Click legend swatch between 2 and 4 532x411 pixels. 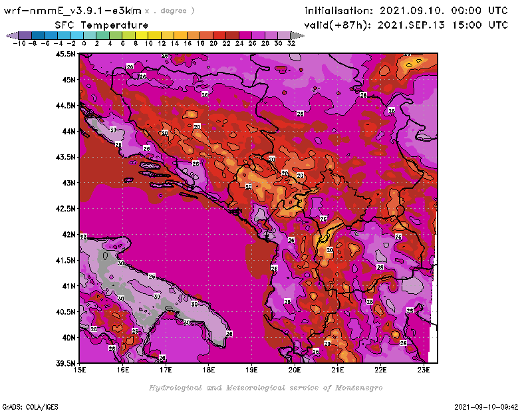point(103,35)
